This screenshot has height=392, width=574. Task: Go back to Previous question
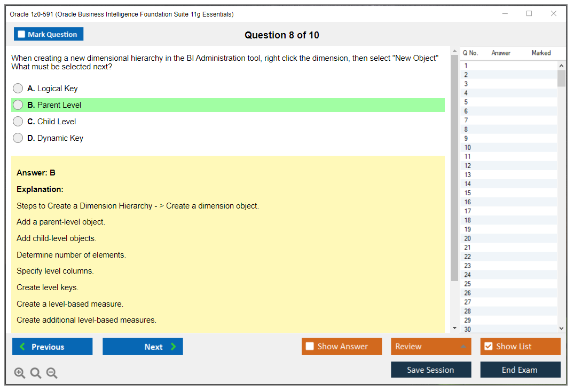[x=52, y=347]
